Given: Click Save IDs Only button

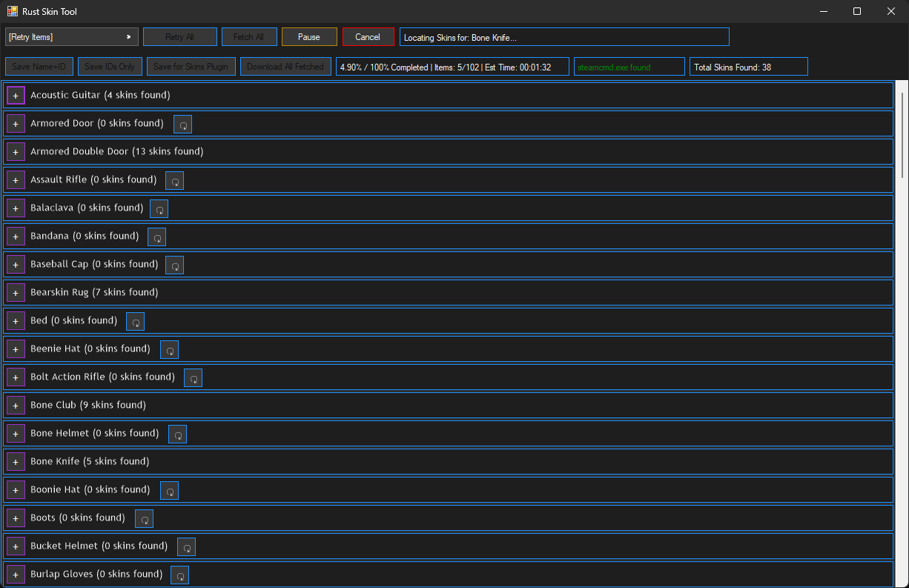Looking at the screenshot, I should click(110, 67).
